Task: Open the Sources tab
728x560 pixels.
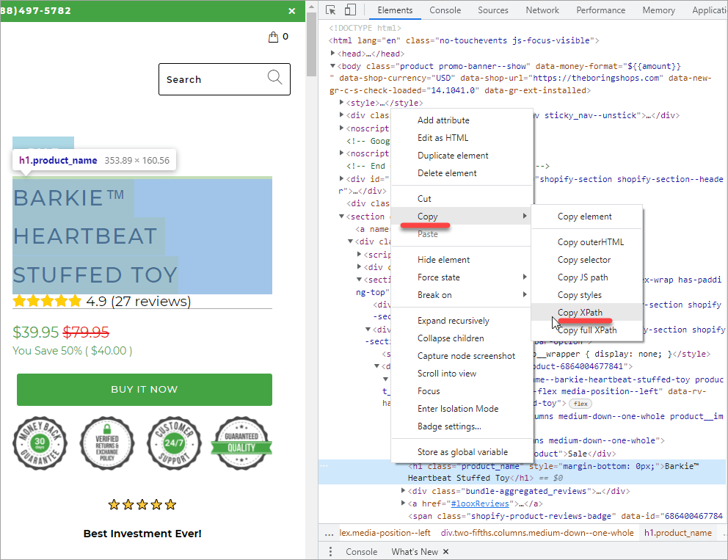Action: [x=492, y=10]
